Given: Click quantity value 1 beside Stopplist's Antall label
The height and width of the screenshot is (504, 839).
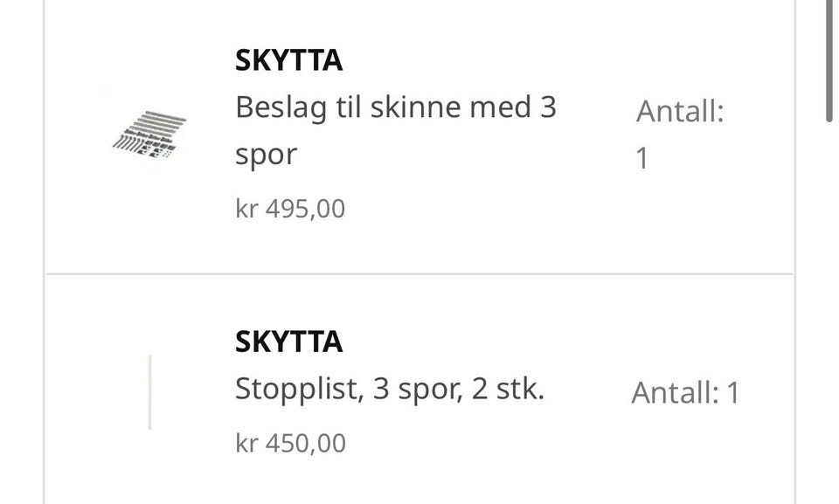Looking at the screenshot, I should (x=732, y=393).
